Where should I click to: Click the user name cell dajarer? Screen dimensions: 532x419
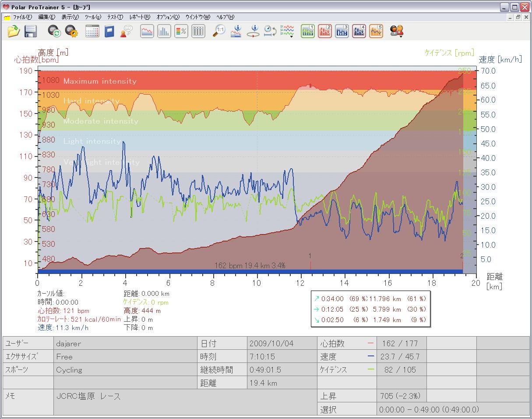(x=125, y=343)
